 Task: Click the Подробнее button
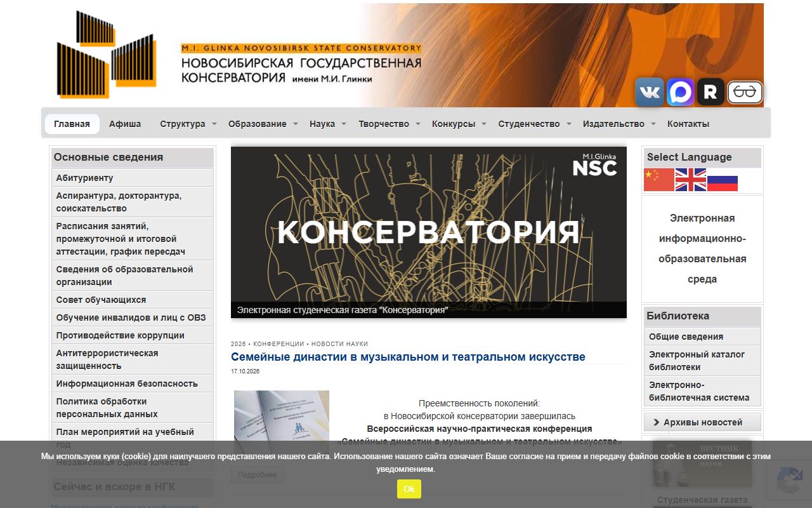click(258, 475)
